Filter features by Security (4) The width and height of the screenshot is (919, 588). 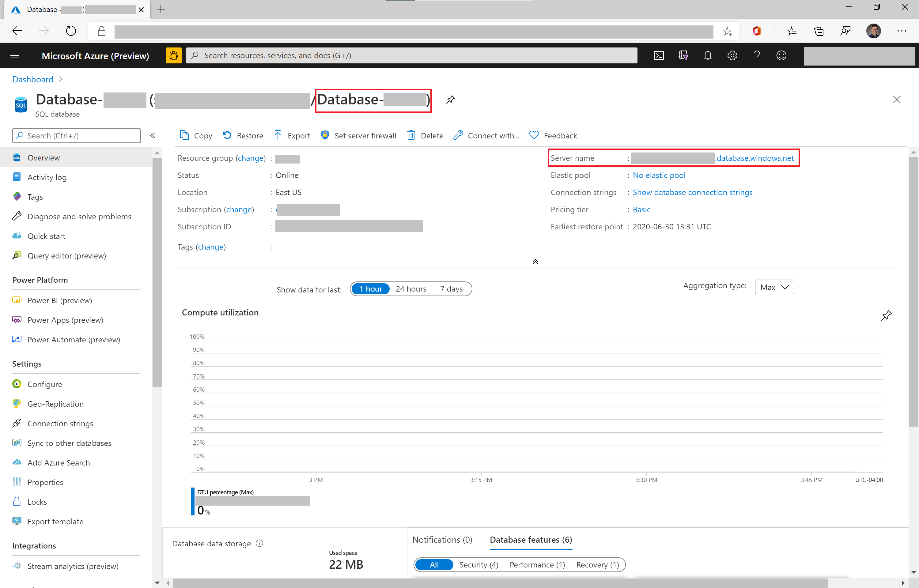(x=478, y=565)
